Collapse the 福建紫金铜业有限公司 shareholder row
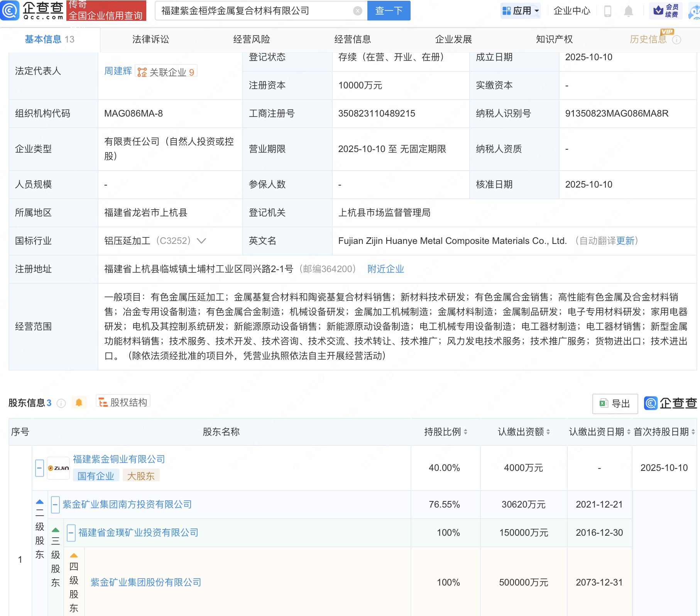Image resolution: width=700 pixels, height=616 pixels. click(x=39, y=468)
